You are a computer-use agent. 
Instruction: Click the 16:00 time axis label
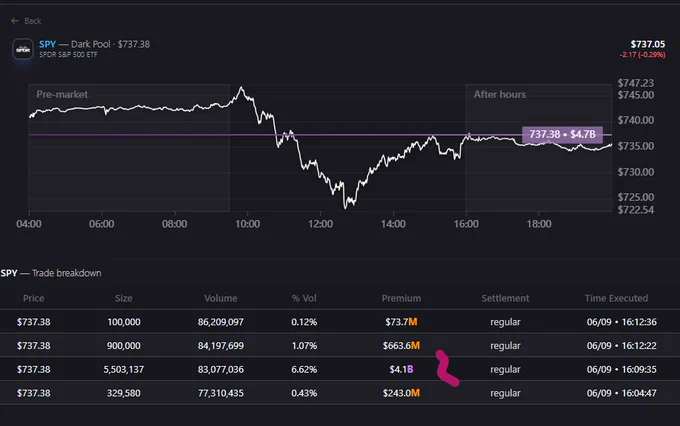(x=466, y=224)
